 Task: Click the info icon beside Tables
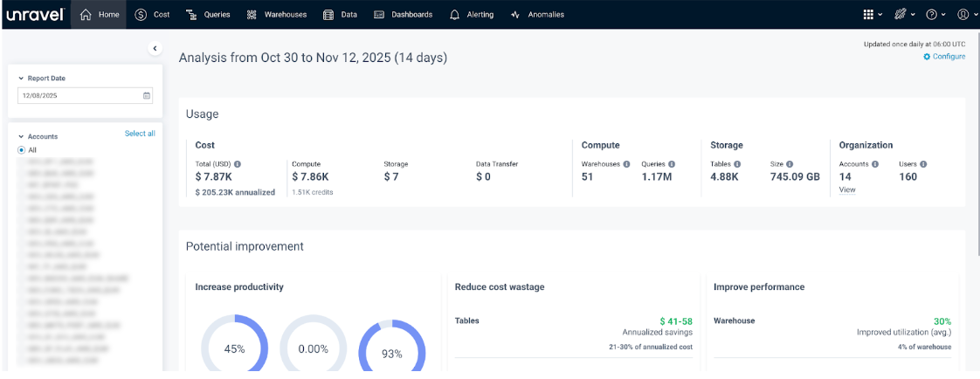coord(737,164)
